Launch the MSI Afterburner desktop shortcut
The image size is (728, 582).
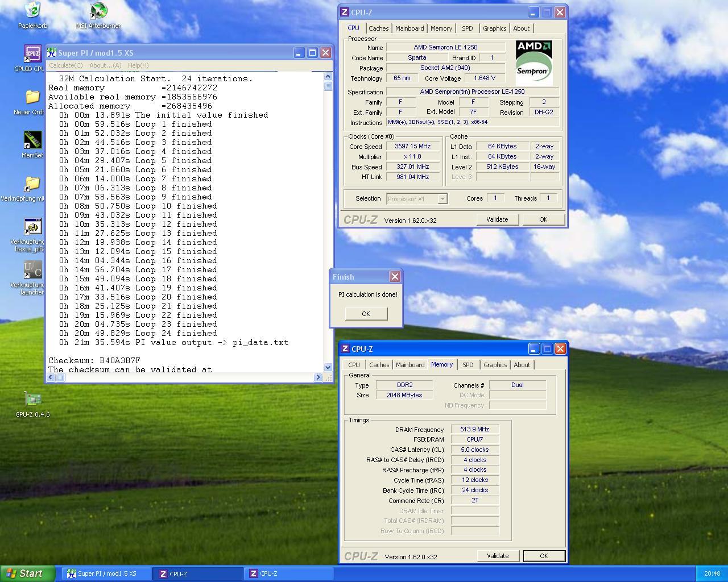tap(98, 10)
